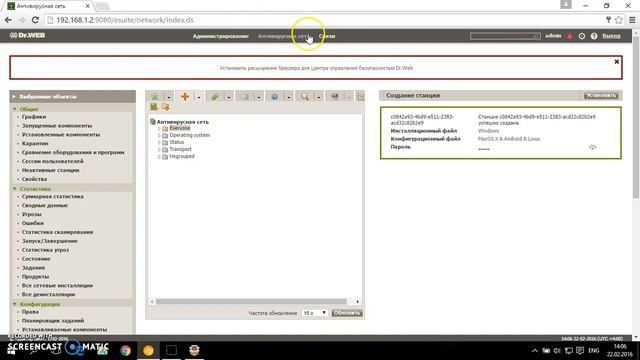This screenshot has height=360, width=640.
Task: Click the green icon in second toolbar row
Action: [x=154, y=107]
